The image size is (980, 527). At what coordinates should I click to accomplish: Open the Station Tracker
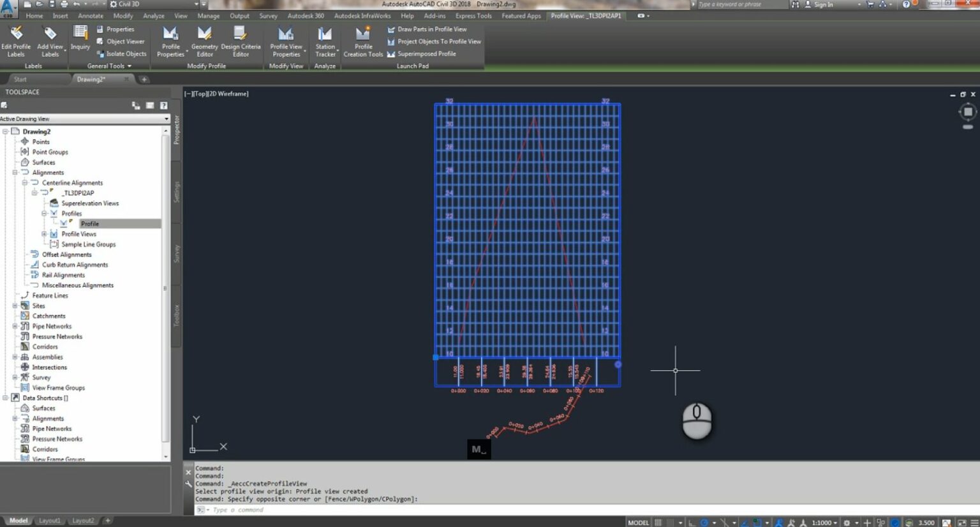click(x=325, y=41)
